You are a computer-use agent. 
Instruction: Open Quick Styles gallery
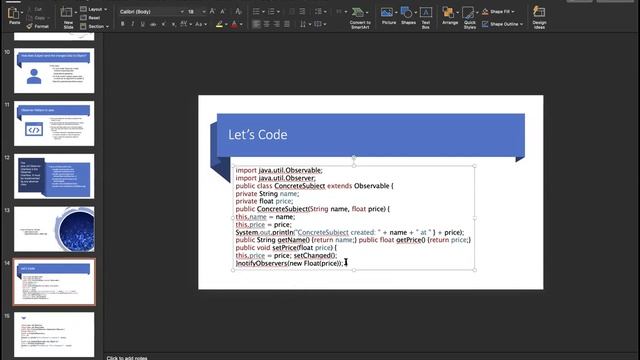pyautogui.click(x=469, y=18)
